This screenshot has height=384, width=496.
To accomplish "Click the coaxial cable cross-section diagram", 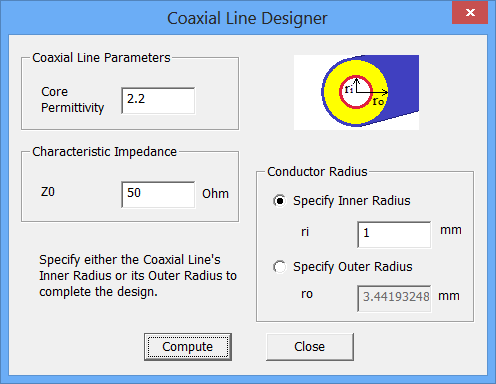I will [356, 92].
